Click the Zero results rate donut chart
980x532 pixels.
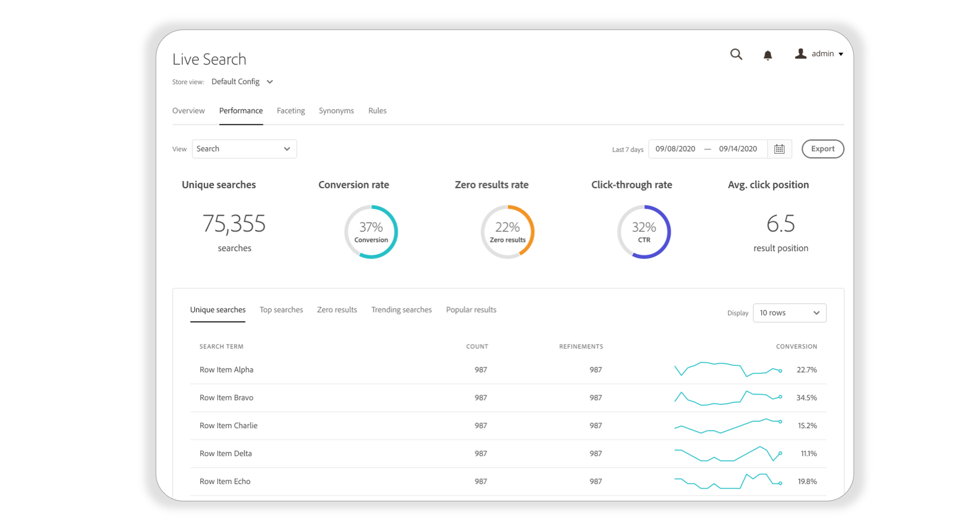[x=507, y=232]
